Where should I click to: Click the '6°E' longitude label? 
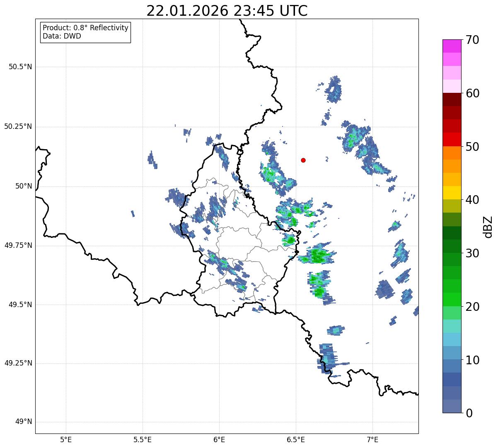219,440
